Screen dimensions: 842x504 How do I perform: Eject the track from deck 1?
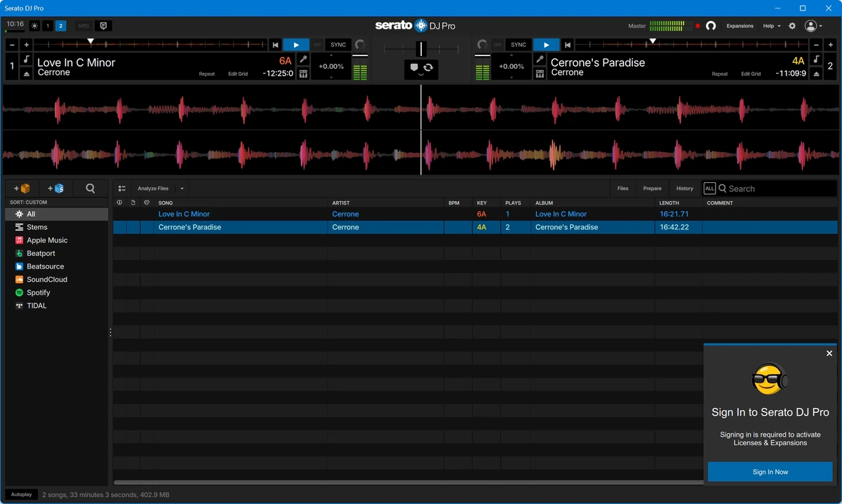tap(26, 74)
